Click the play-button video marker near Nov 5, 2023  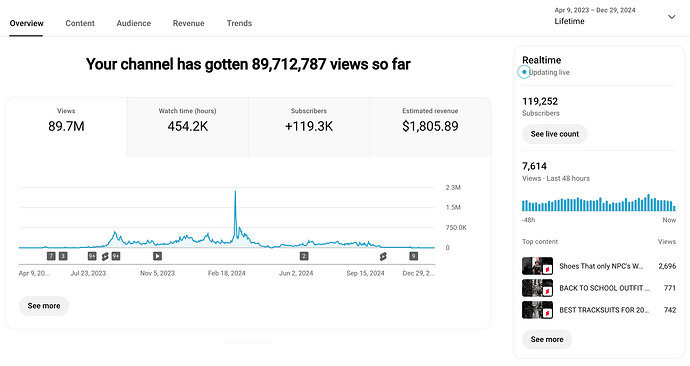click(158, 256)
